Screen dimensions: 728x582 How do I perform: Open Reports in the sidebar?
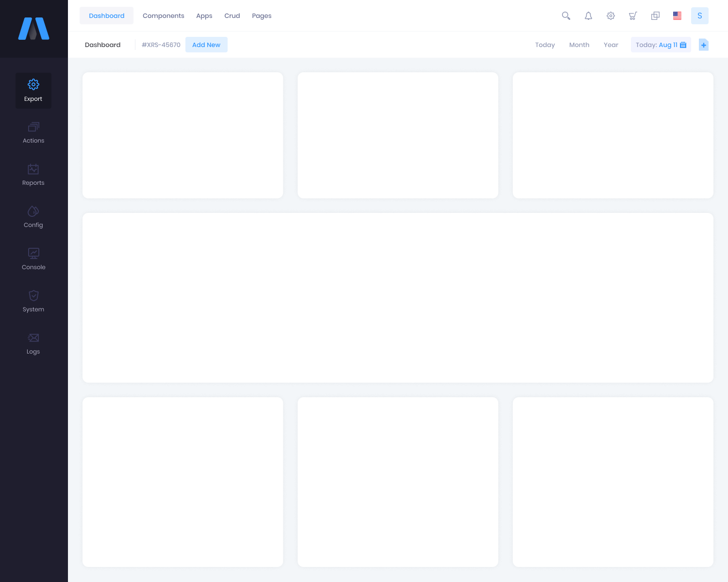(33, 175)
